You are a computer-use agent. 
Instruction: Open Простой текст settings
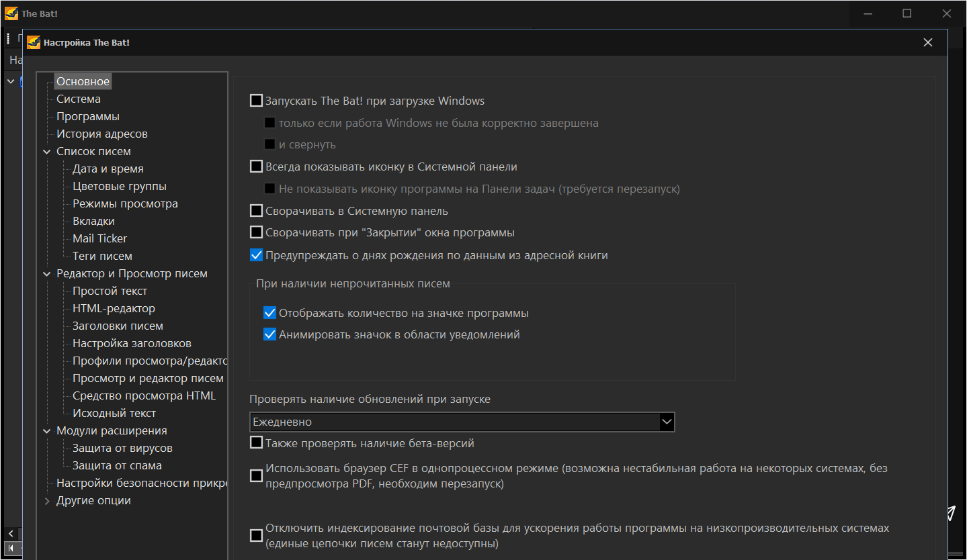[x=110, y=291]
